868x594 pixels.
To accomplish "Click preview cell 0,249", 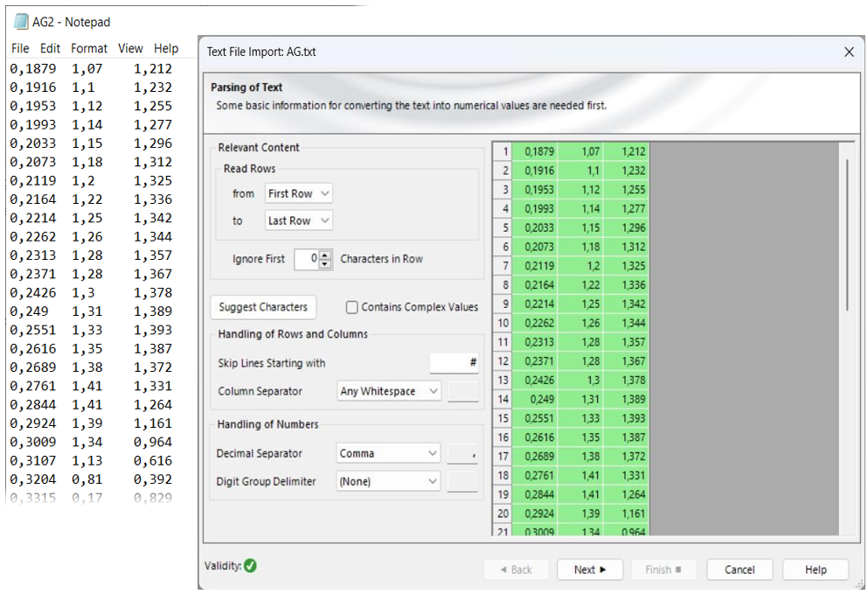I will (x=535, y=399).
